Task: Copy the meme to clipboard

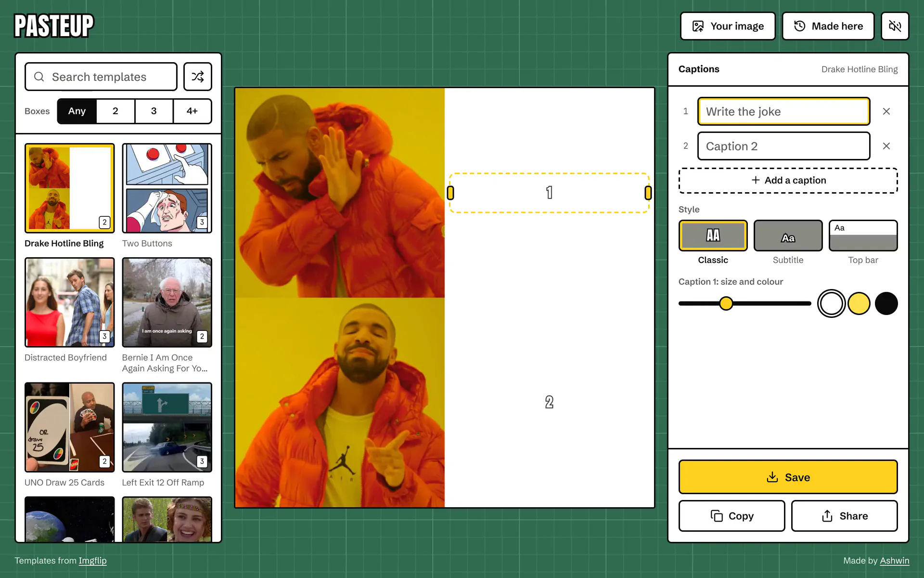Action: click(x=731, y=516)
